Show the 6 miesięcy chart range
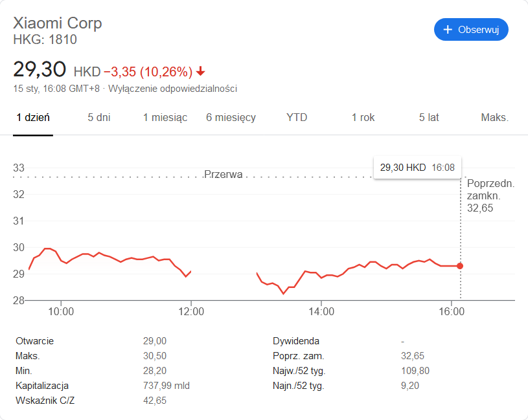 pos(231,117)
